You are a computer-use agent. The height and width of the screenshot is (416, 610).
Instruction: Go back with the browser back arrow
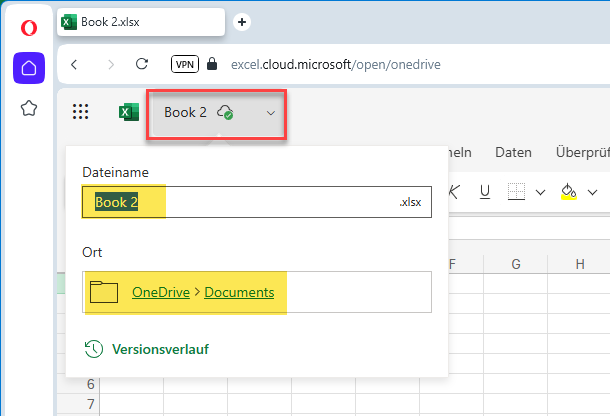pos(74,64)
